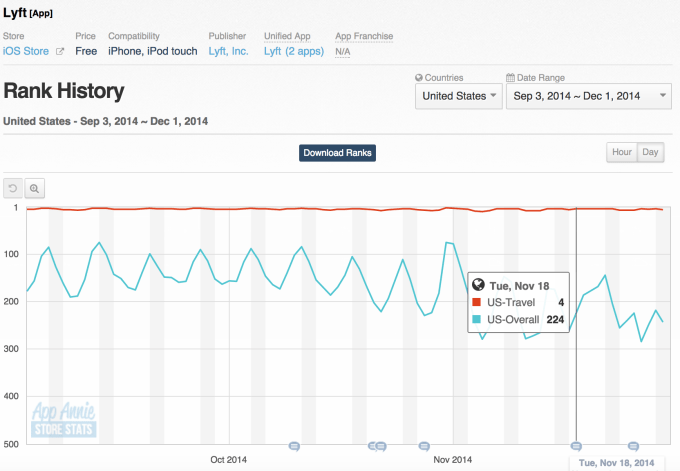Click the first comment bubble marker in October
This screenshot has width=680, height=471.
(294, 446)
